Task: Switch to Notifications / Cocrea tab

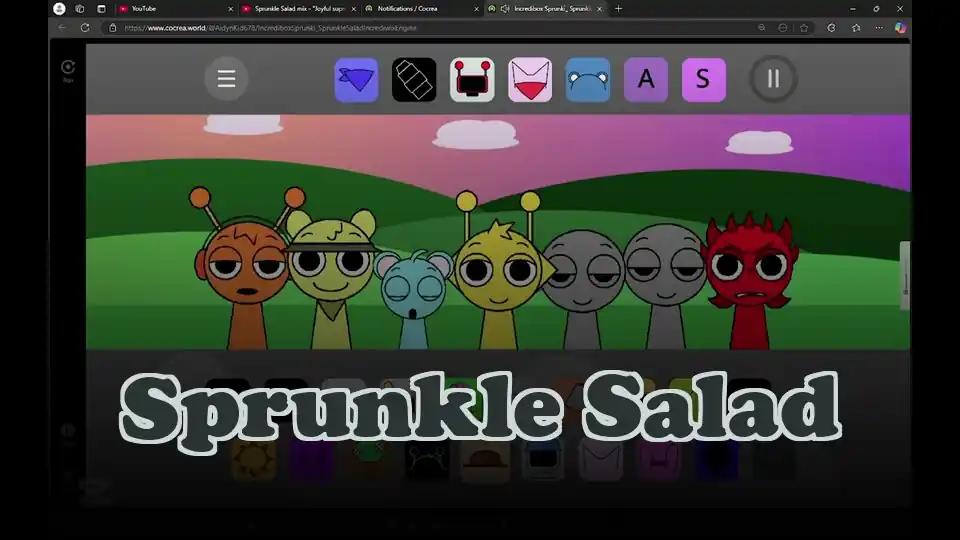Action: pos(419,9)
